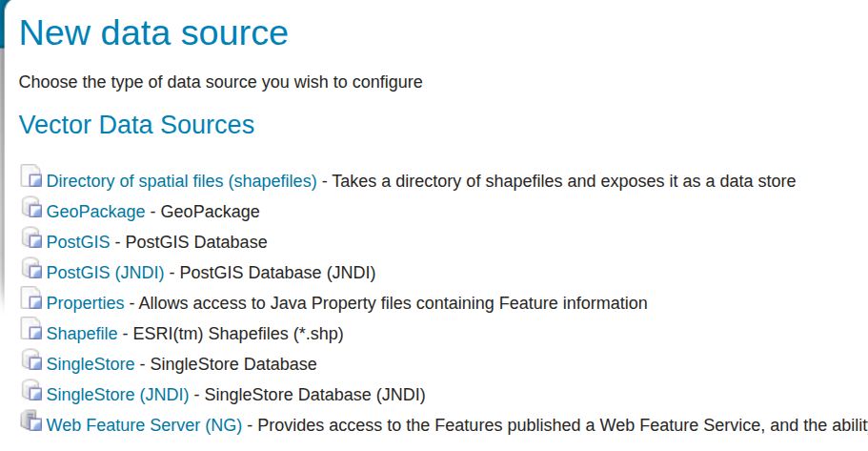The width and height of the screenshot is (868, 451).
Task: Click the Properties data source icon
Action: pos(31,299)
